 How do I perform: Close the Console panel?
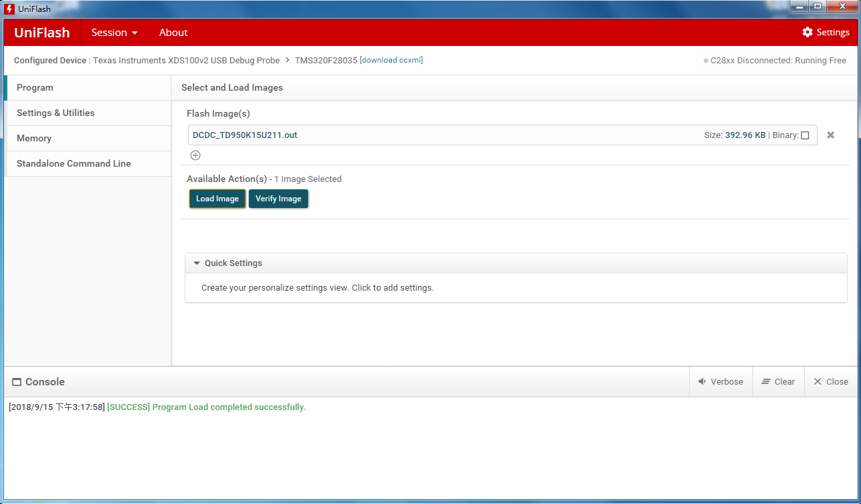pos(831,381)
